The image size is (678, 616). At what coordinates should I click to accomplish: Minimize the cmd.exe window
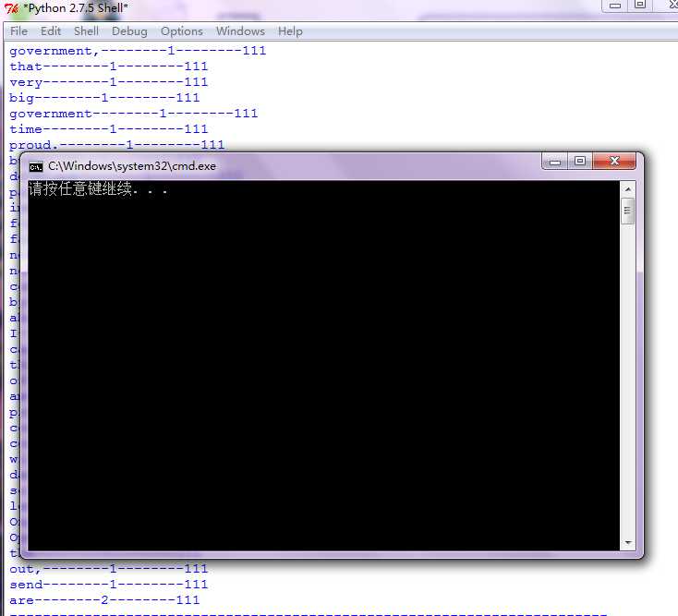tap(555, 162)
